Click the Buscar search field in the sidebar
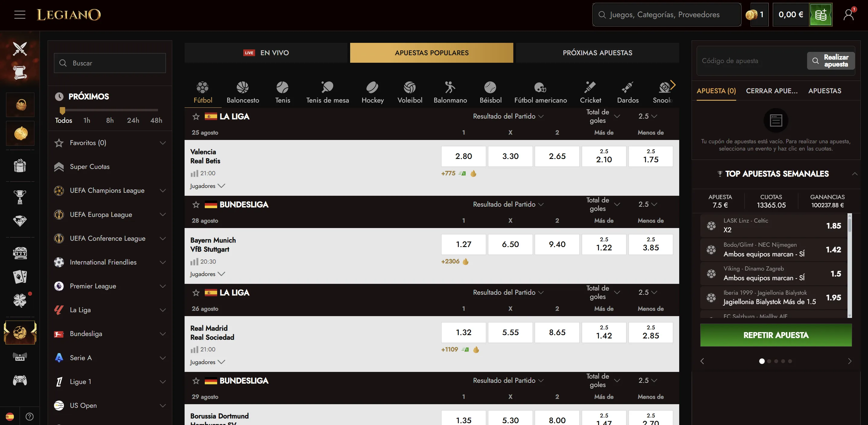 point(110,63)
